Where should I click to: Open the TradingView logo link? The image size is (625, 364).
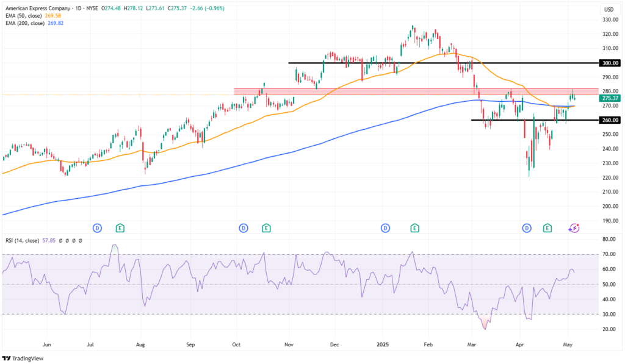point(23,359)
